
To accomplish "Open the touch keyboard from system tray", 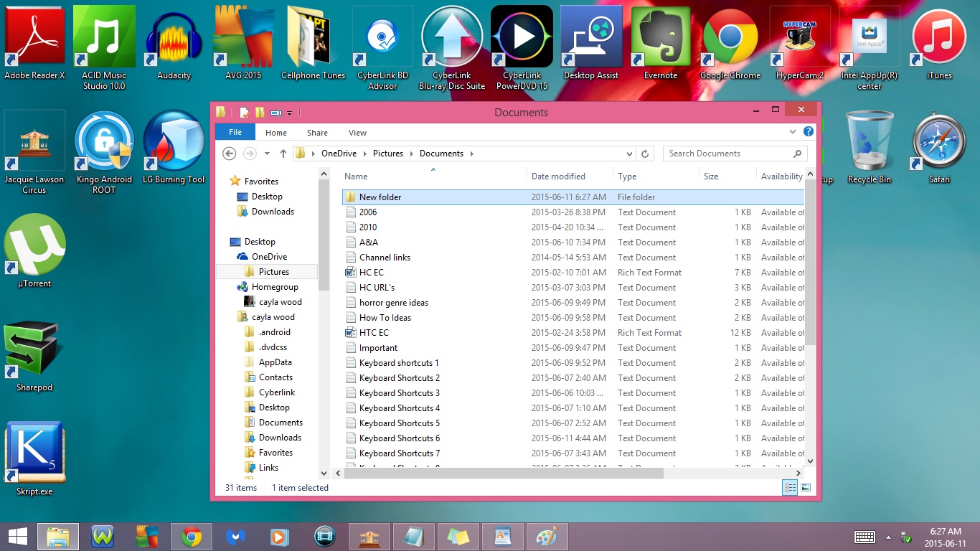I will [x=864, y=537].
